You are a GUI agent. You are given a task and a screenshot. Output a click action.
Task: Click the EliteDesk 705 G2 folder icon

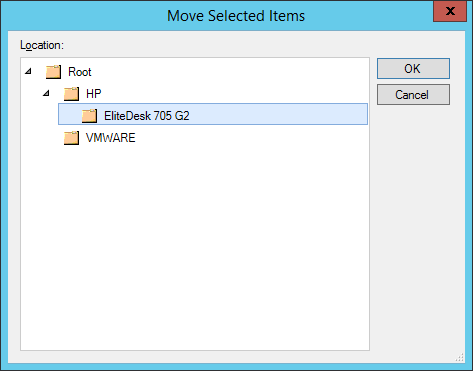[89, 116]
